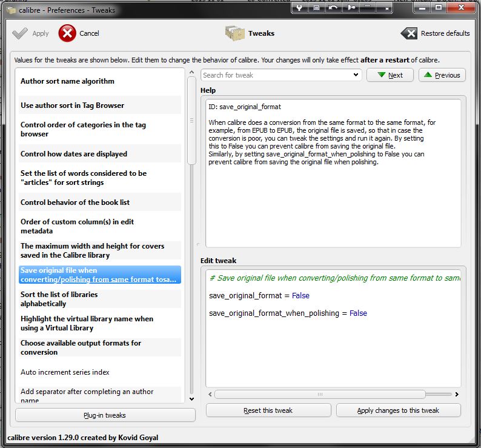Click the edit tweak horizontal scrollbar thumb

click(320, 394)
